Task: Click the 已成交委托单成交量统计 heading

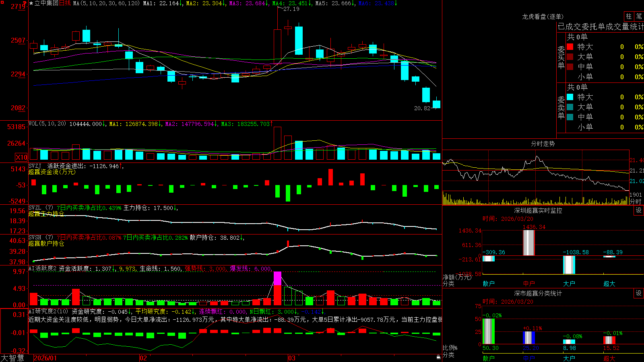Action: click(x=601, y=27)
